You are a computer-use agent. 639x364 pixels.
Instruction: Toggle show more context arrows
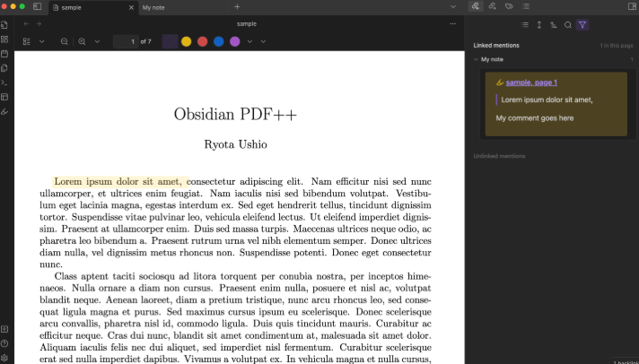point(539,25)
